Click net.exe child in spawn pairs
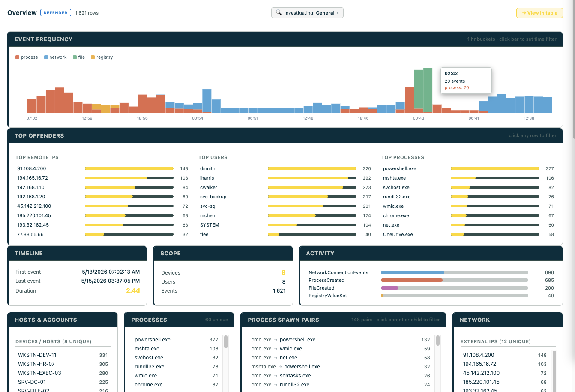 [x=288, y=358]
